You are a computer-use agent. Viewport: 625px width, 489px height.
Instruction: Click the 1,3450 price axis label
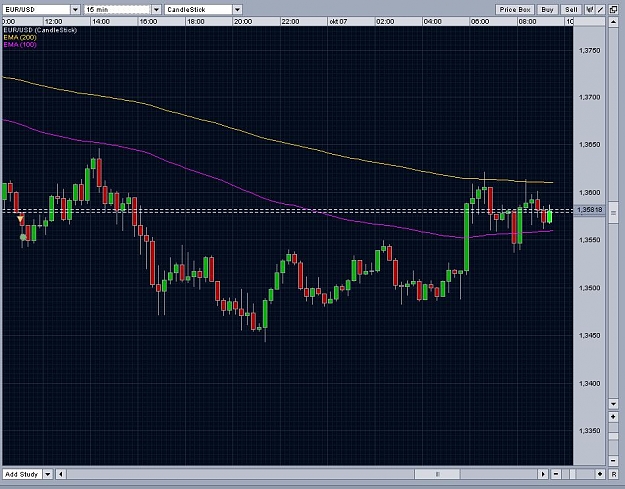pyautogui.click(x=589, y=336)
